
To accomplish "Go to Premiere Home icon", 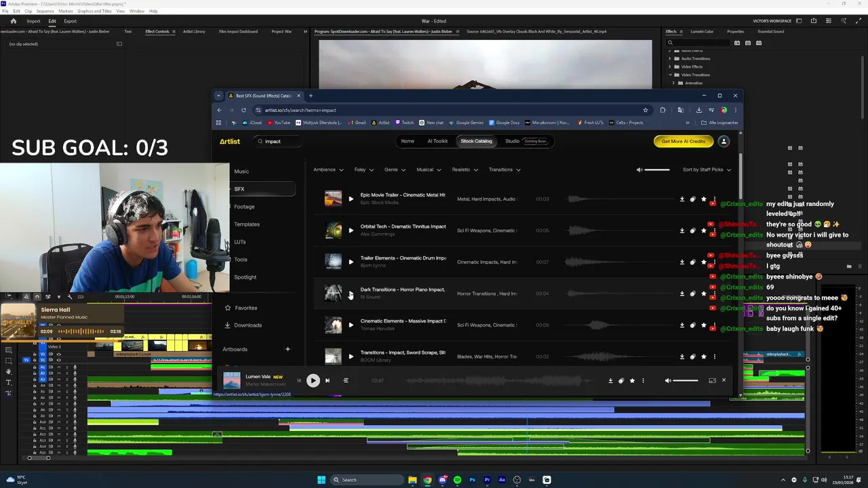I will tap(13, 21).
